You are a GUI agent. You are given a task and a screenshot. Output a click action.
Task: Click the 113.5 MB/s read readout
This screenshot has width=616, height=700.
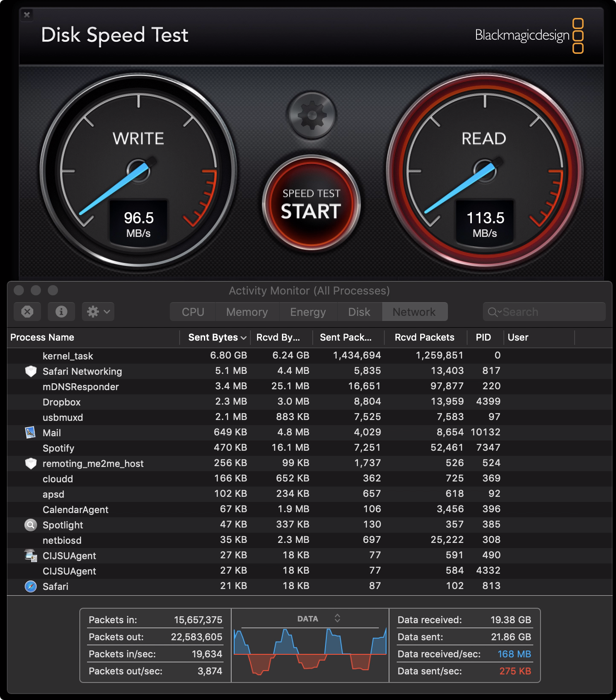pos(485,224)
